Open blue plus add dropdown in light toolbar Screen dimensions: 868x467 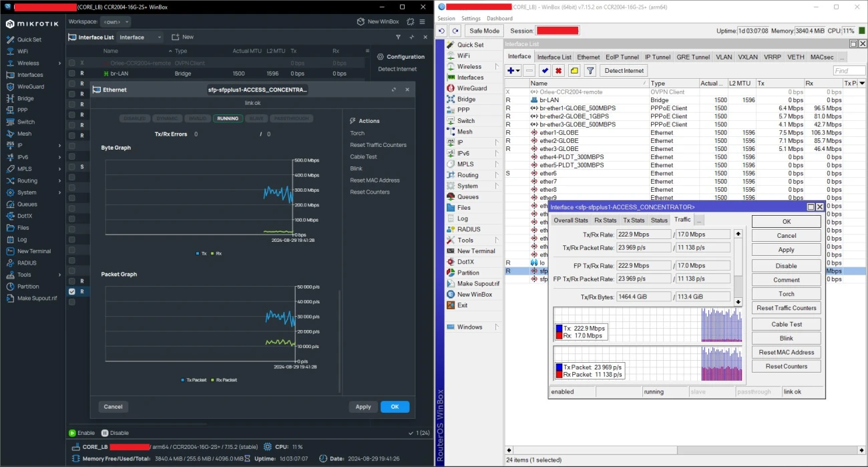point(513,70)
